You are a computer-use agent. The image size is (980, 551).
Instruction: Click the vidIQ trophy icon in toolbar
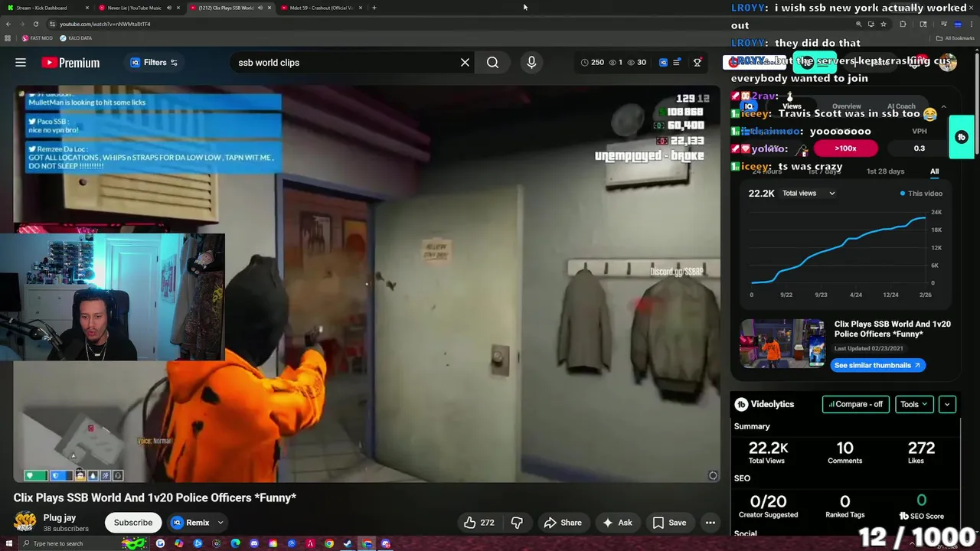[x=697, y=63]
